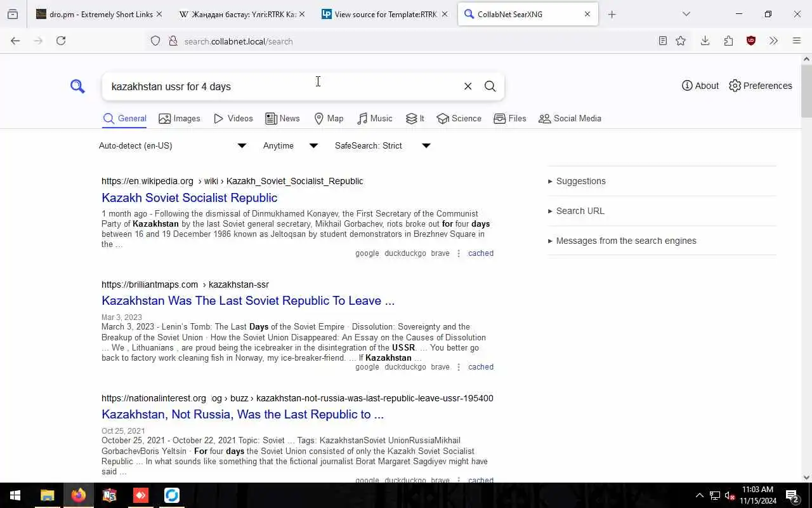Open the language Auto-detect dropdown
The height and width of the screenshot is (508, 812).
click(173, 145)
